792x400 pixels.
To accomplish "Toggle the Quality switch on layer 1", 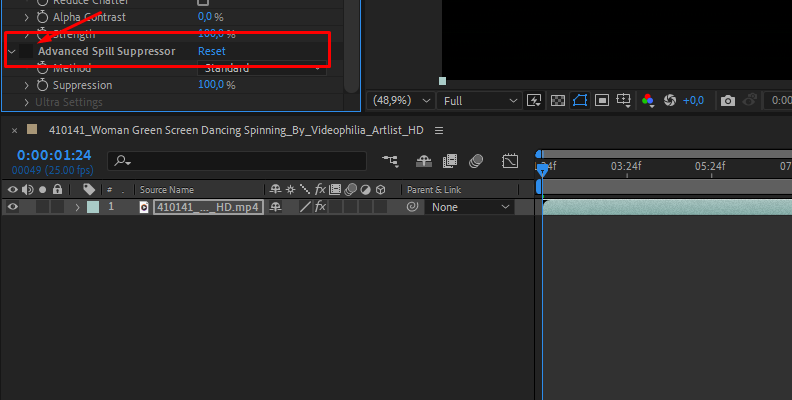I will [x=305, y=207].
